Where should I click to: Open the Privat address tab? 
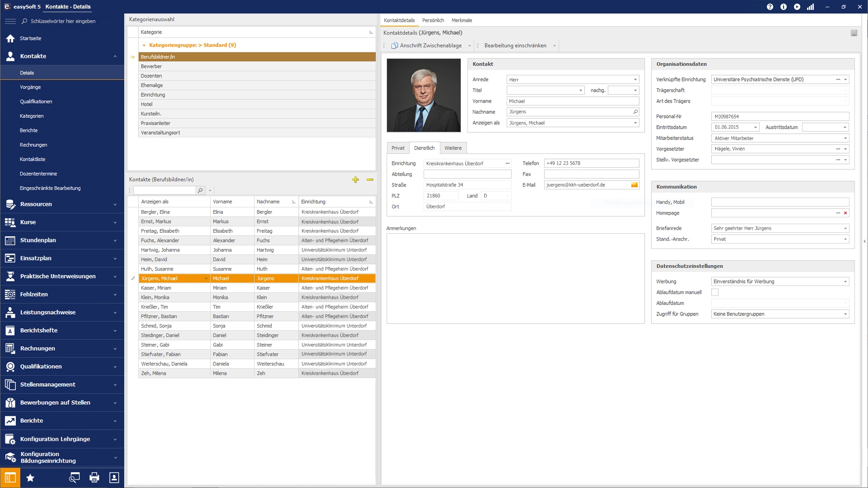(x=398, y=148)
